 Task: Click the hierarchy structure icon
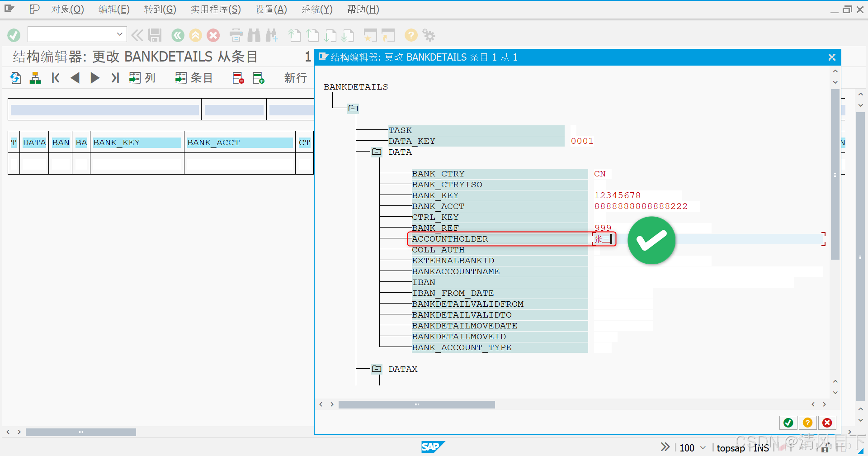pos(35,78)
